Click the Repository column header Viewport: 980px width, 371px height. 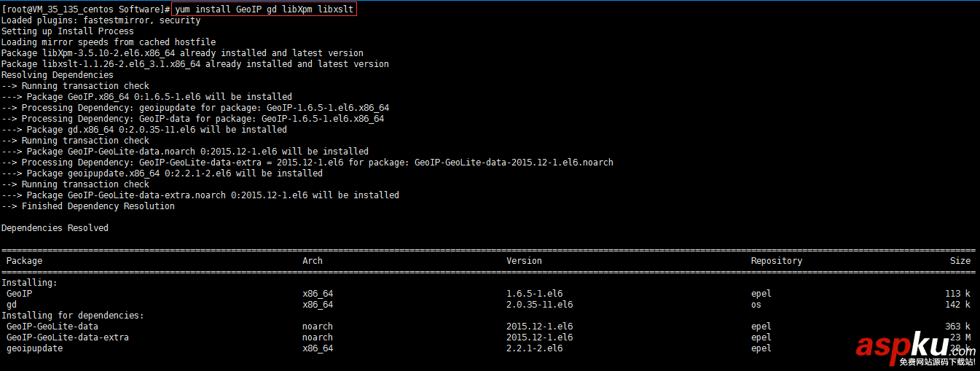[x=776, y=261]
